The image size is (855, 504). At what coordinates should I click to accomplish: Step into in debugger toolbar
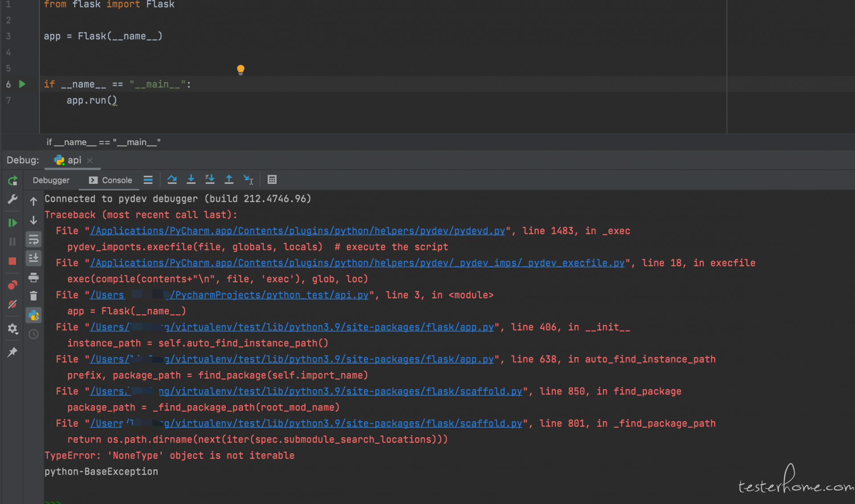[x=191, y=179]
